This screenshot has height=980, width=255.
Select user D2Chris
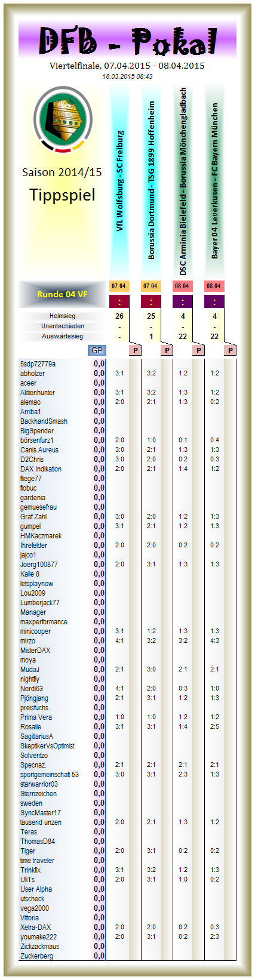coord(32,459)
